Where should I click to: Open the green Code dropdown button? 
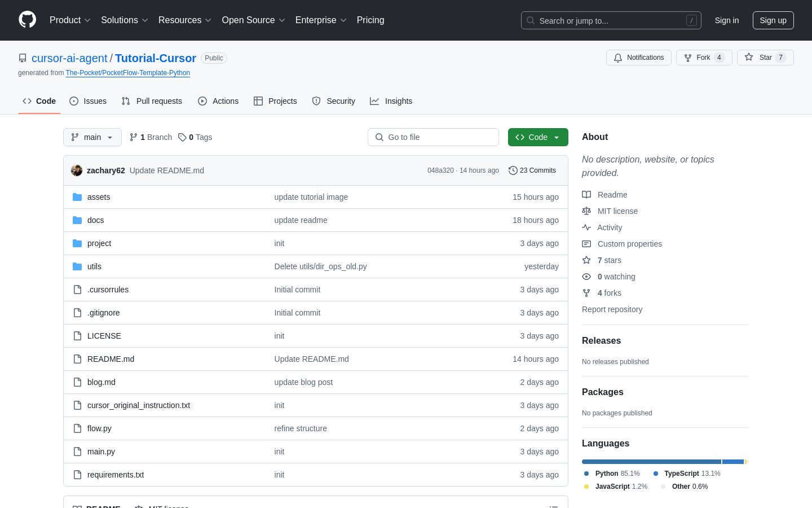538,137
